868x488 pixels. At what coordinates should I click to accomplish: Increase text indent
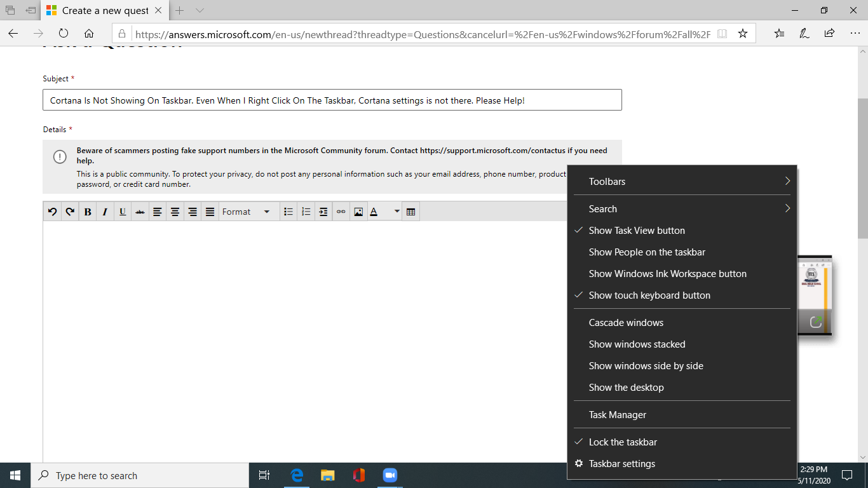323,212
